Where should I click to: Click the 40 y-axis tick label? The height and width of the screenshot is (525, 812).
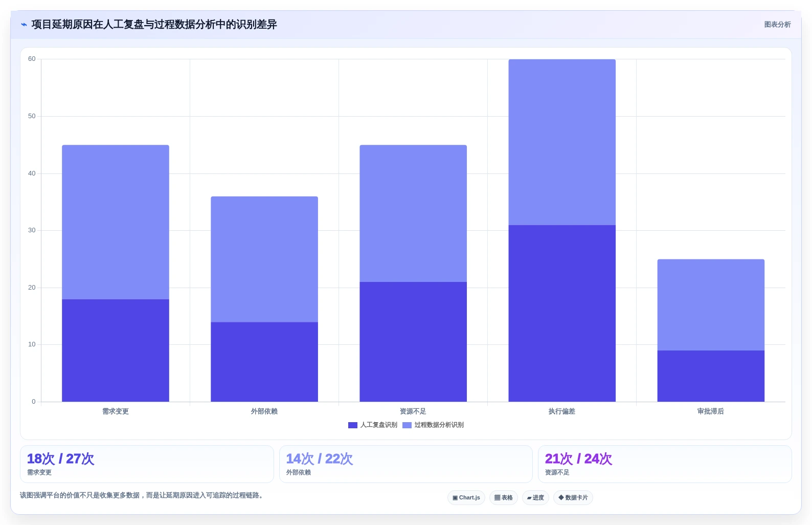tap(32, 173)
